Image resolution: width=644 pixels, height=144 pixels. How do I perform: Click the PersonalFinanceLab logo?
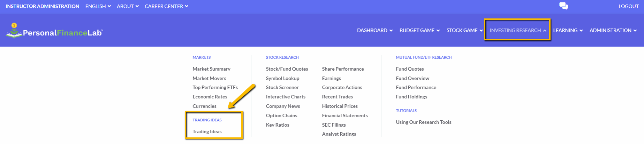[54, 31]
